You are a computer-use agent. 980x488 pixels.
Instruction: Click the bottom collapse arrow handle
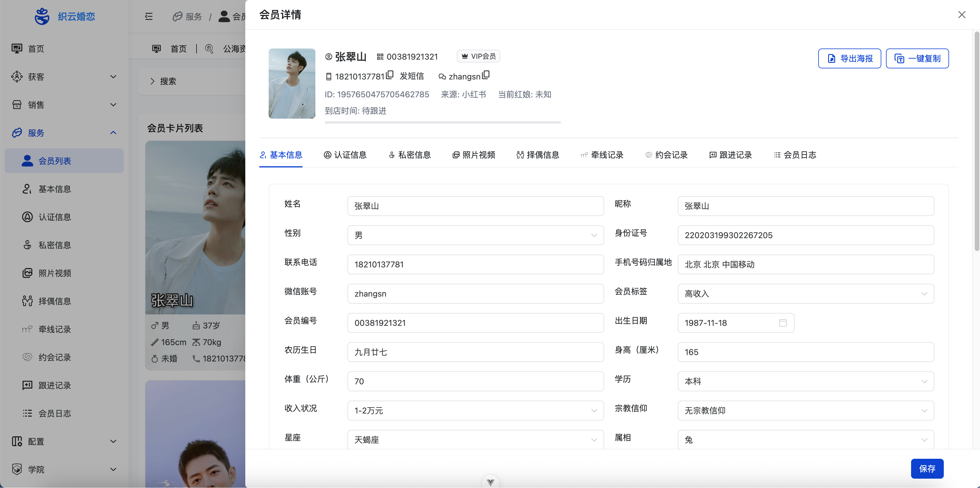(490, 482)
